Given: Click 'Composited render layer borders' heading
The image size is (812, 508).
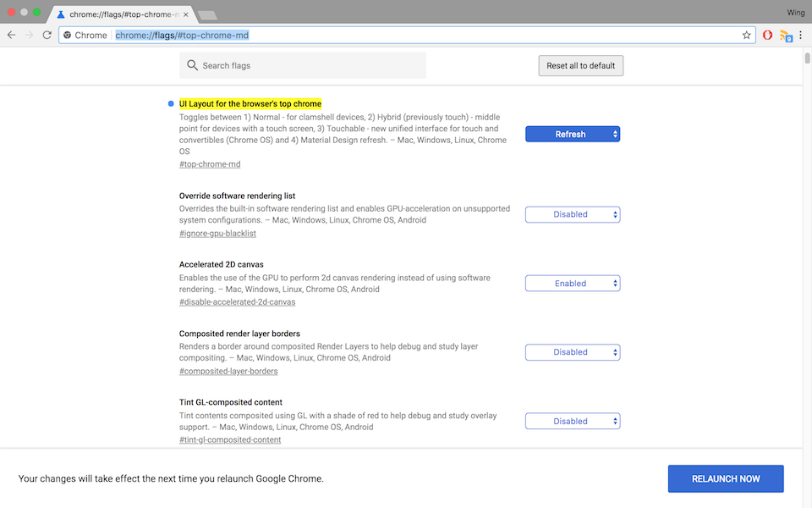Looking at the screenshot, I should [x=239, y=334].
